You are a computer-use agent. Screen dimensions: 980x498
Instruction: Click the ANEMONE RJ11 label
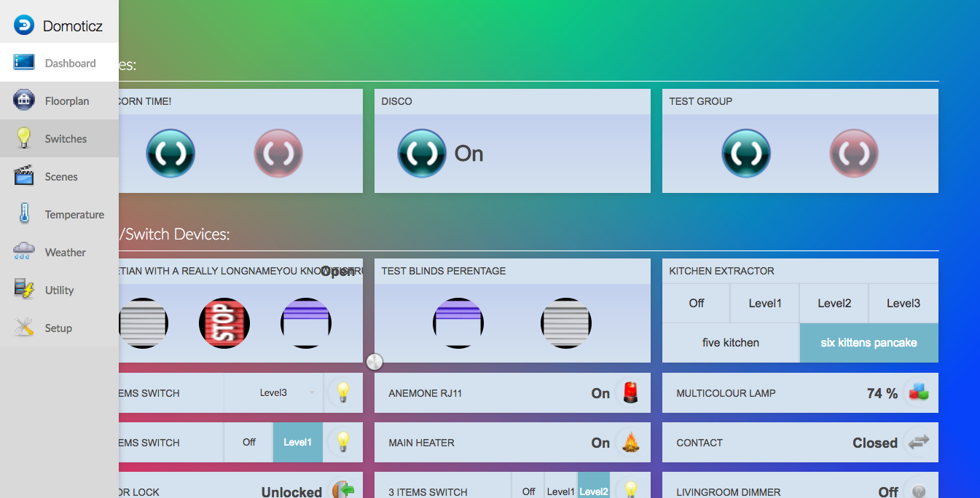[x=426, y=393]
